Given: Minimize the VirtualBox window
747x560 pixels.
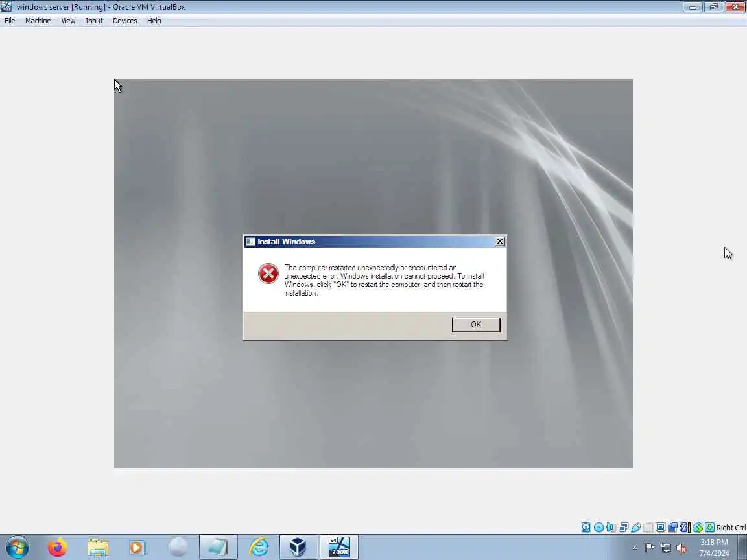Looking at the screenshot, I should click(693, 6).
